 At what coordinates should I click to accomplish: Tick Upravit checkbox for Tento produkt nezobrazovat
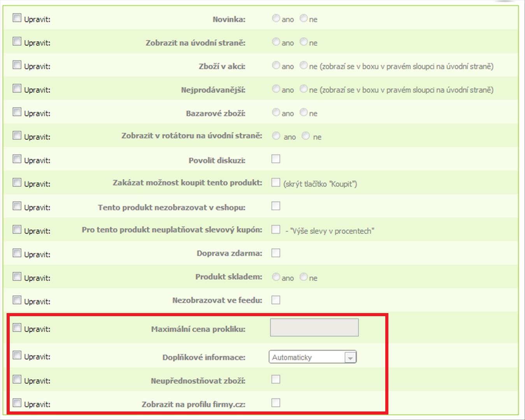click(17, 206)
